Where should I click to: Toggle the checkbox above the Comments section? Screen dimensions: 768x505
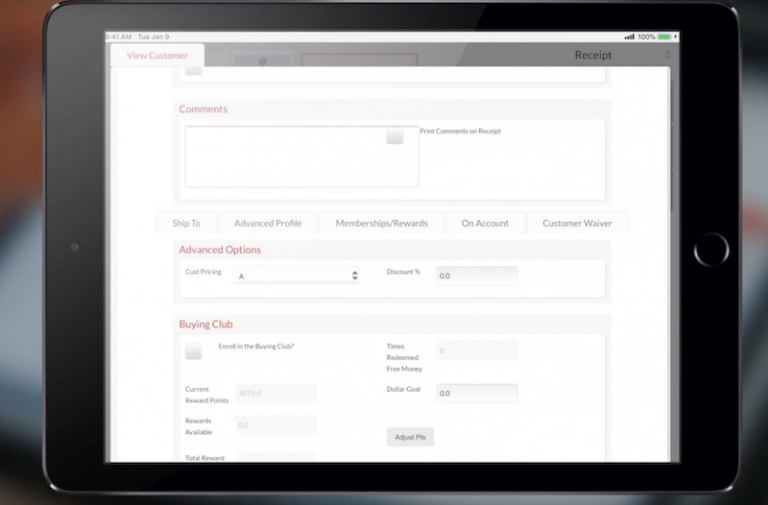(x=193, y=69)
